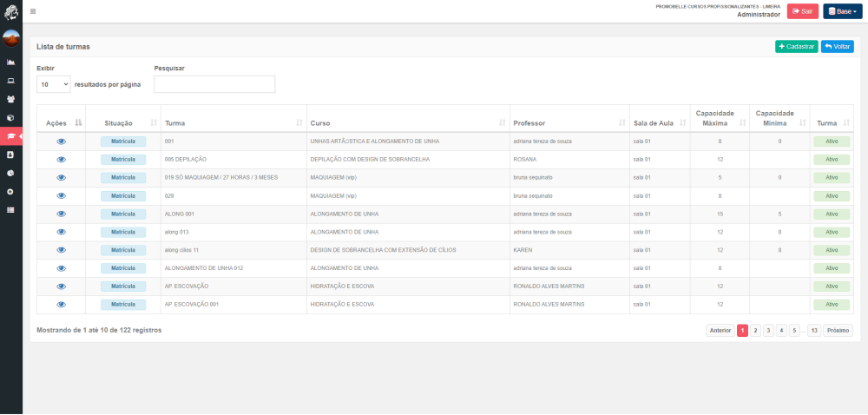Click Administrador user label
This screenshot has width=868, height=415.
pos(759,15)
